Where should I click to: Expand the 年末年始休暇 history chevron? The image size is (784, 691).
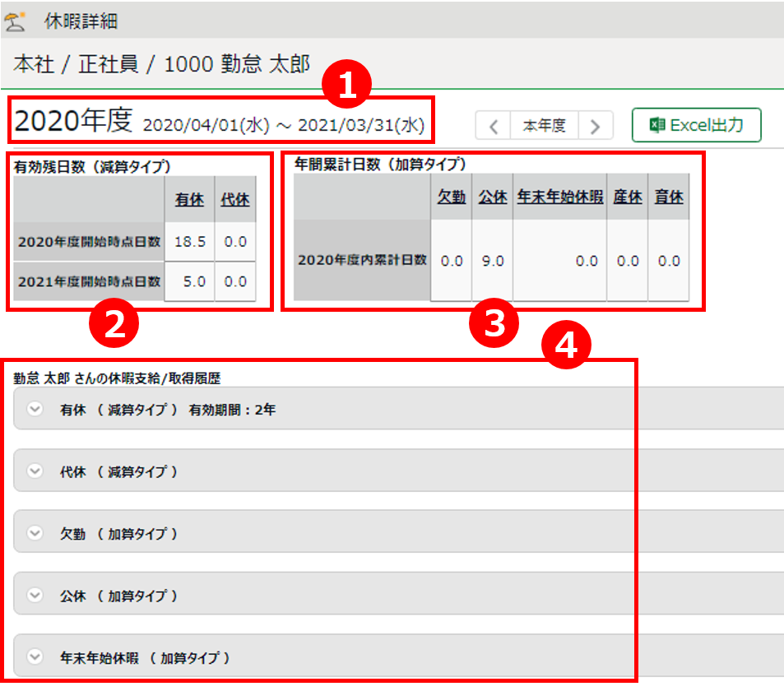coord(35,657)
